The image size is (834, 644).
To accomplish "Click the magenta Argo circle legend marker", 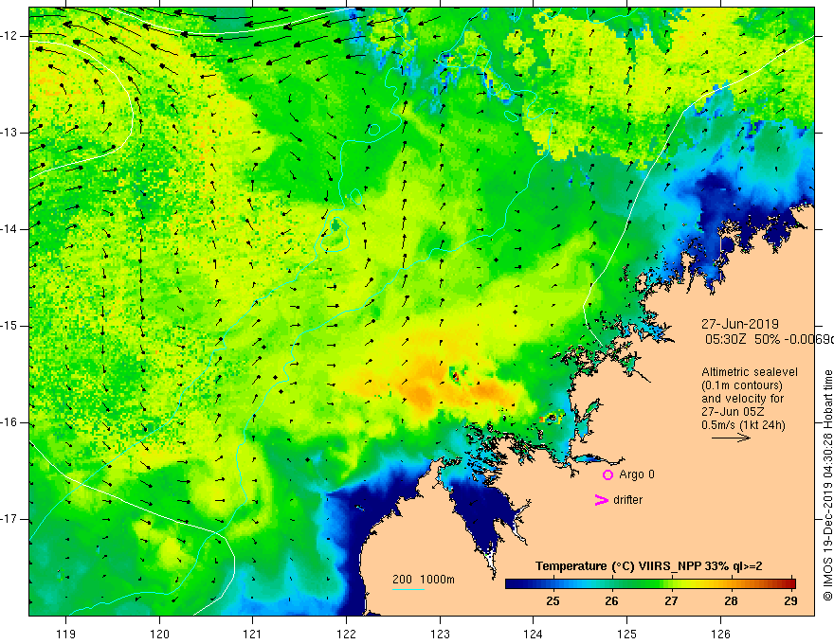I will 607,475.
